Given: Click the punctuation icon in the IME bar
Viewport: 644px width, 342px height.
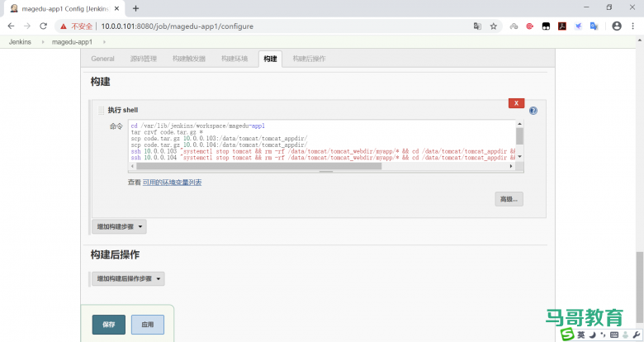Looking at the screenshot, I should point(603,335).
